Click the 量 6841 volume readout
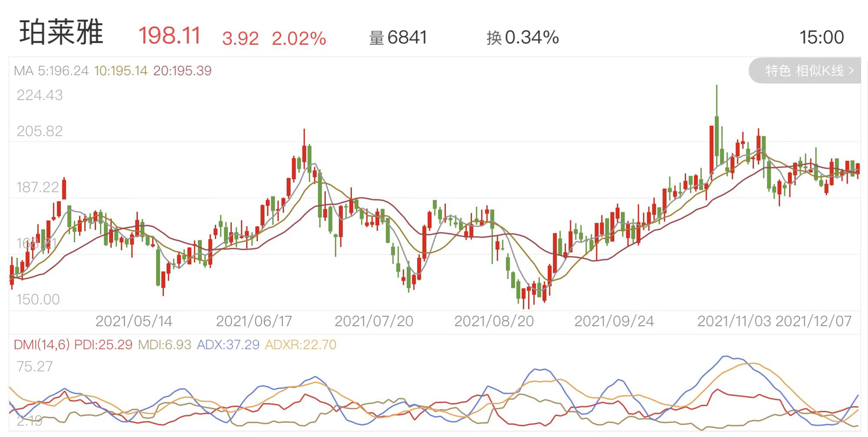Screen dimensions: 868x437 pyautogui.click(x=398, y=37)
